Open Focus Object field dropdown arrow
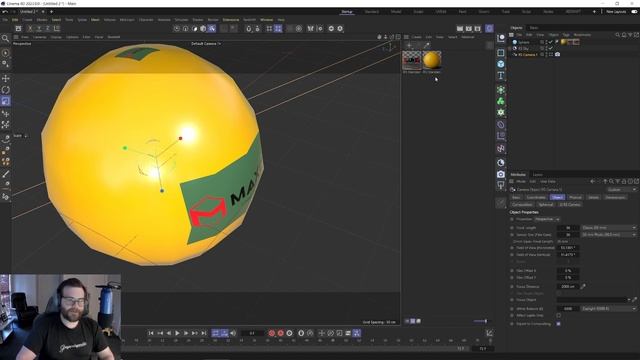This screenshot has height=360, width=640. coord(629,300)
